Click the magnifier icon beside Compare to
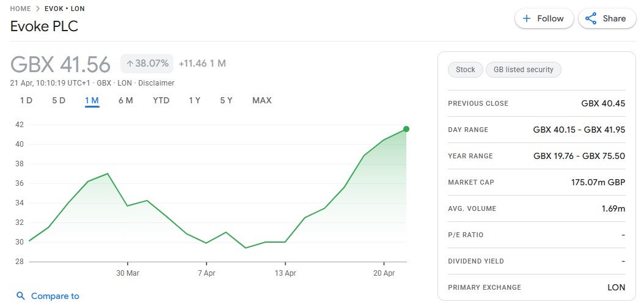Screen dimensions: 644x302 21,296
